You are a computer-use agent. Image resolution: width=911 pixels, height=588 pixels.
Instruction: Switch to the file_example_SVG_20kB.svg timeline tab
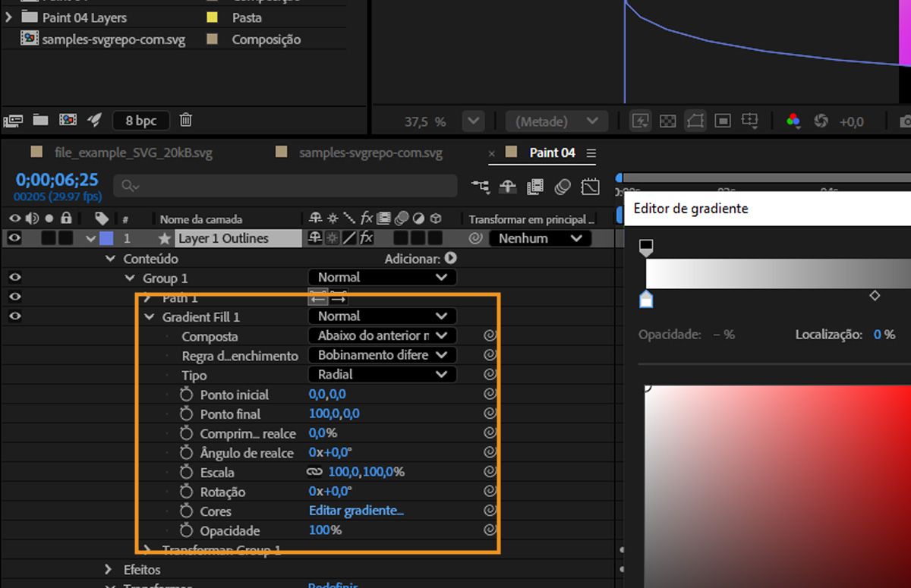click(133, 153)
